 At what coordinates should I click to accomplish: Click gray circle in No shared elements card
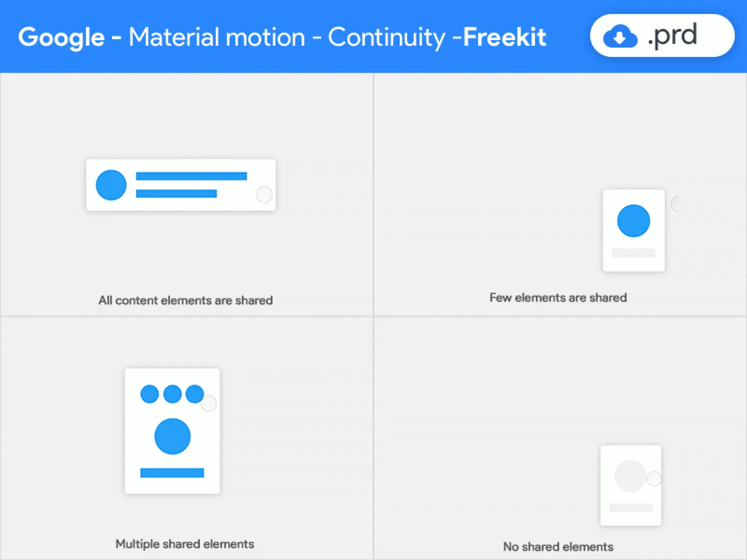630,476
